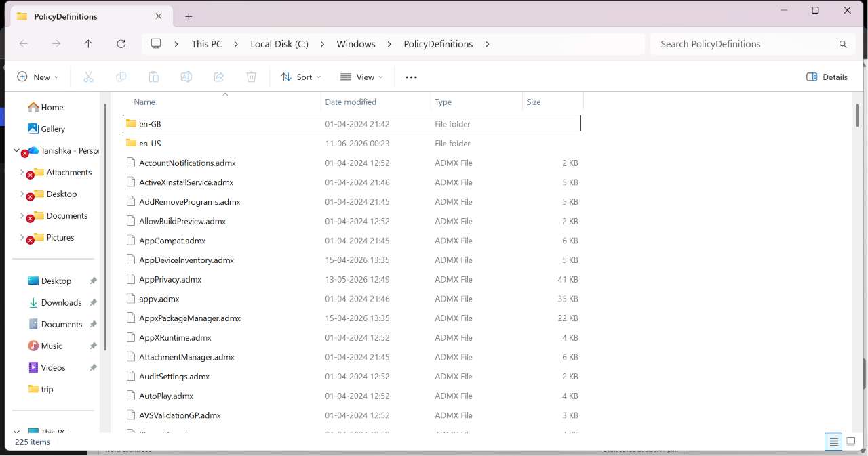This screenshot has width=868, height=456.
Task: Click Local Disk (C:) breadcrumb
Action: [279, 44]
